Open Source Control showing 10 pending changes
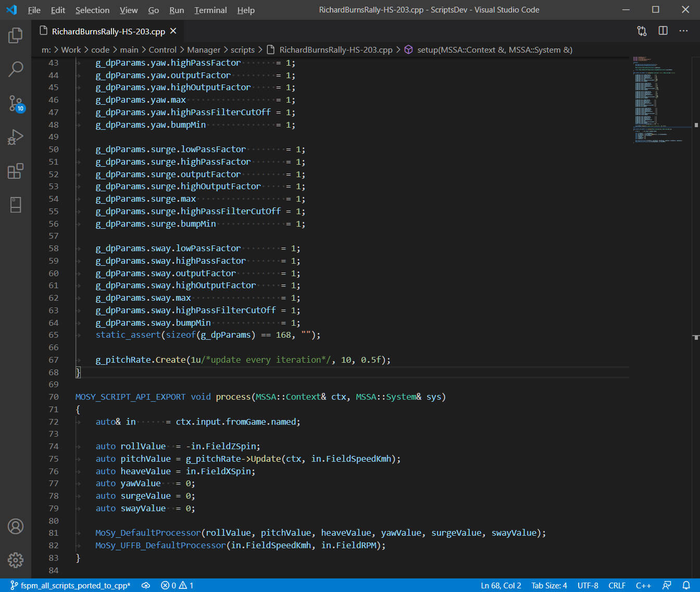Screen dimensions: 700x592 click(15, 103)
